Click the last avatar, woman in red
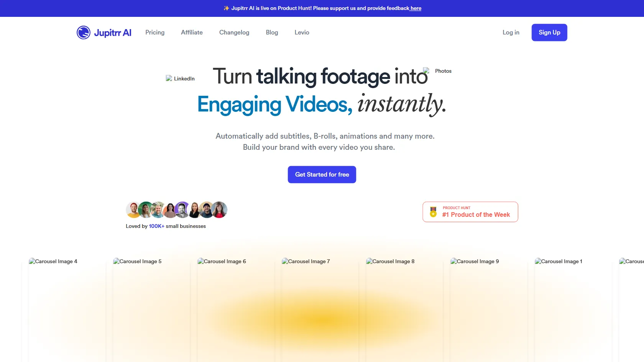 tap(220, 210)
